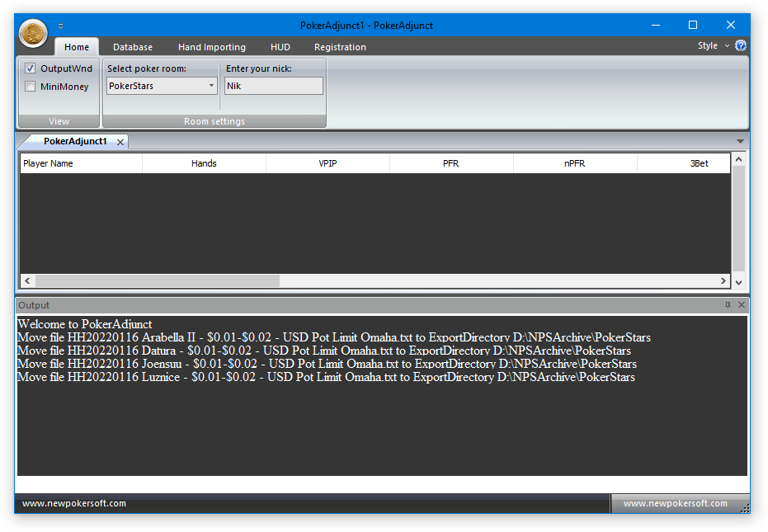Open the blue help question-mark icon
The height and width of the screenshot is (532, 768).
tap(741, 45)
